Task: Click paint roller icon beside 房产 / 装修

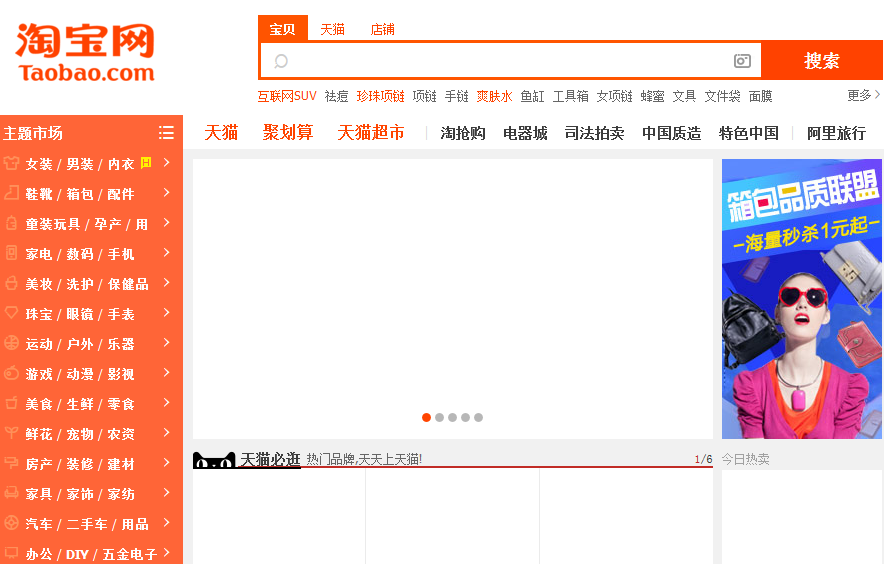Action: click(x=11, y=463)
